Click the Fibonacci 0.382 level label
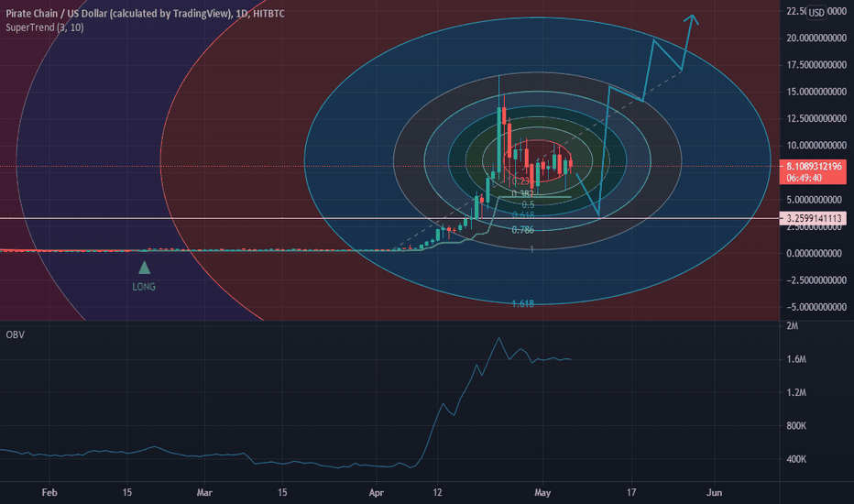The image size is (854, 504). (x=523, y=193)
